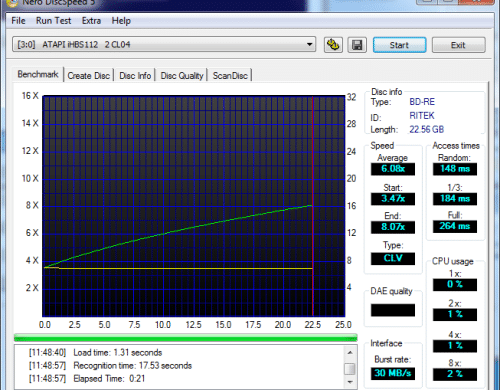Open the Run Test menu
Viewport: 500px width, 390px height.
[53, 21]
